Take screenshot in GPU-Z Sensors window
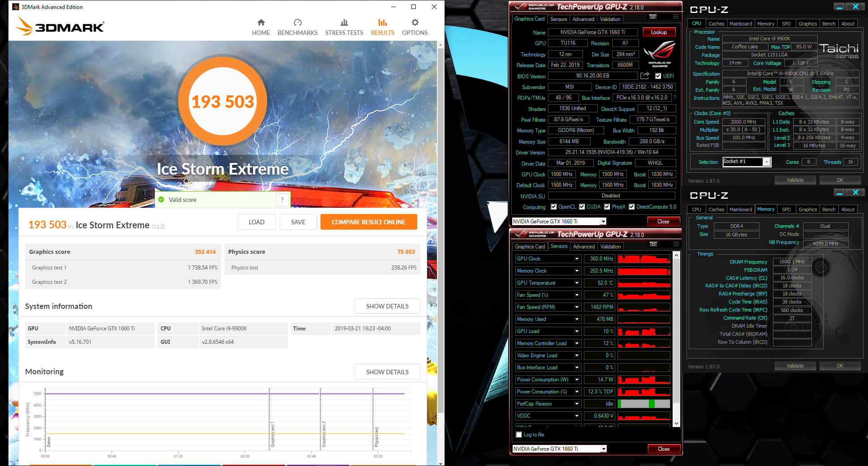The width and height of the screenshot is (868, 466). point(653,244)
